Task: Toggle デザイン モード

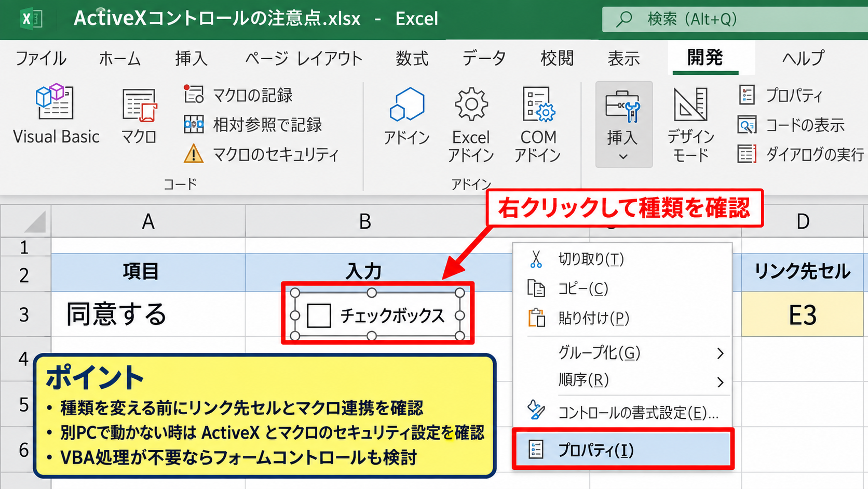Action: [x=690, y=124]
